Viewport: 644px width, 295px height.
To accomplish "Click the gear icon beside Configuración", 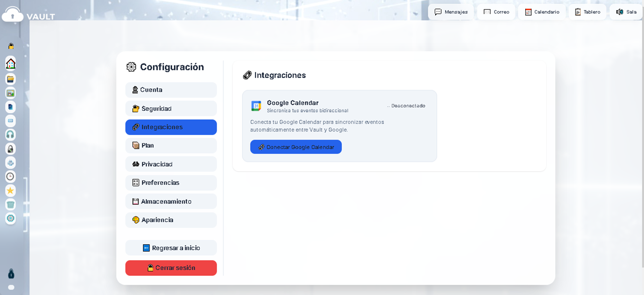I will (131, 67).
